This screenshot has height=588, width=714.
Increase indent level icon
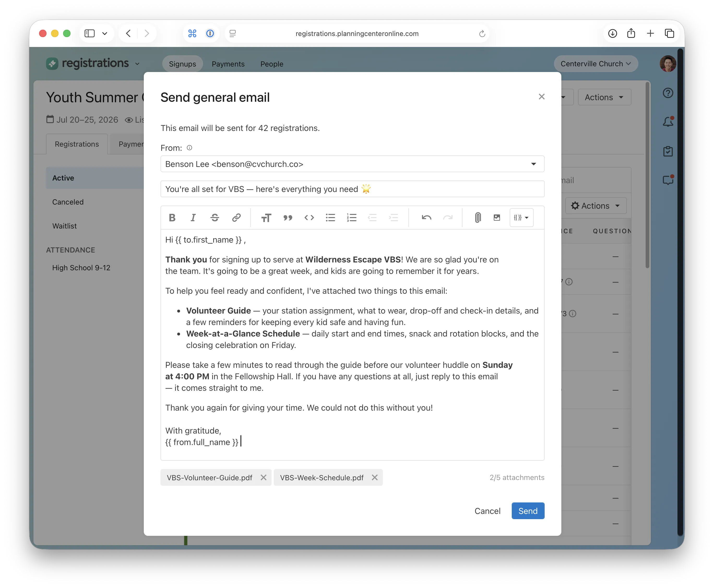pos(394,218)
